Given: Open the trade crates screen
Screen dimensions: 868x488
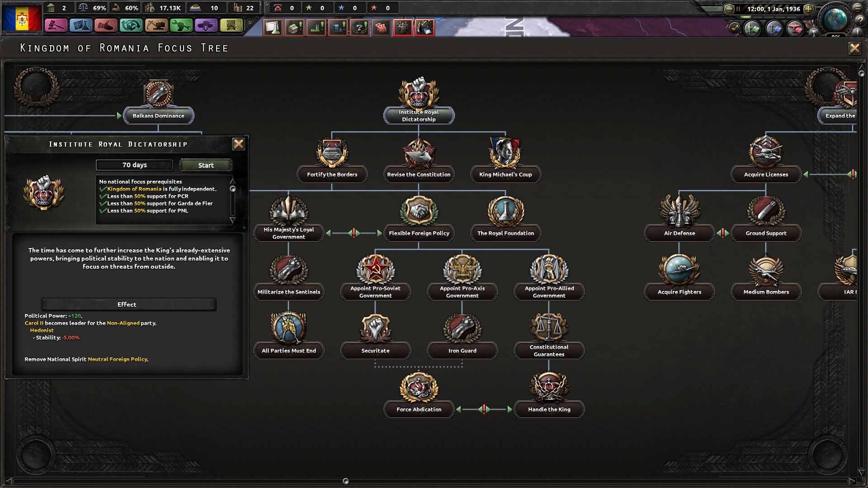Looking at the screenshot, I should (131, 26).
